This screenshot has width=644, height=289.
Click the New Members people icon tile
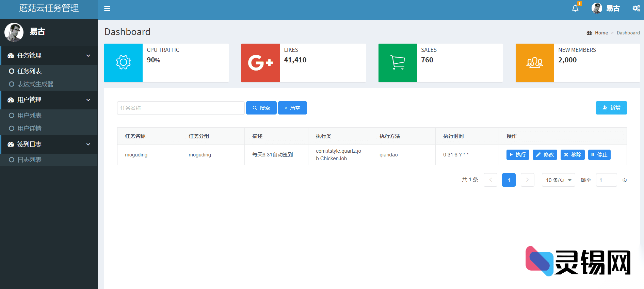[x=534, y=63]
